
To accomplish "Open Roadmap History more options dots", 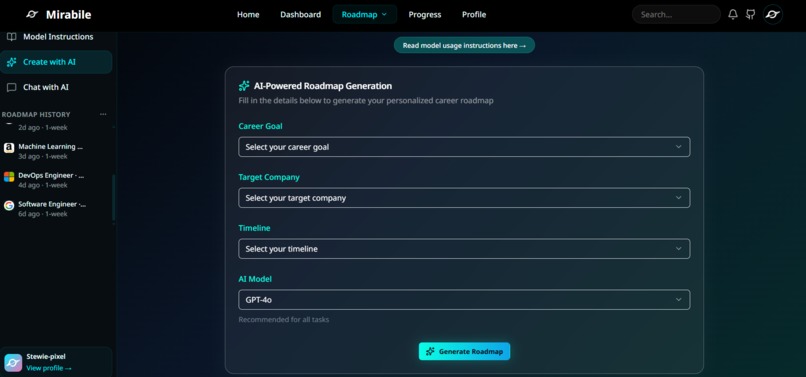I will [x=103, y=114].
